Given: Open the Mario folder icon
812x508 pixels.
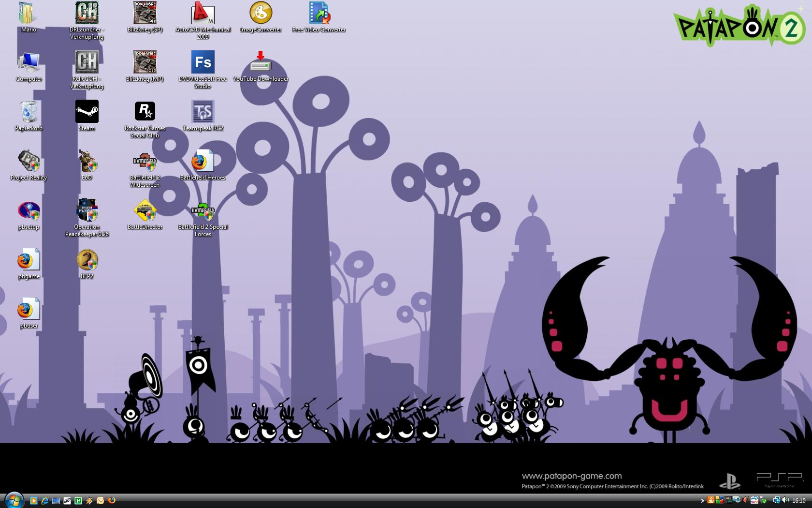Looking at the screenshot, I should coord(29,17).
